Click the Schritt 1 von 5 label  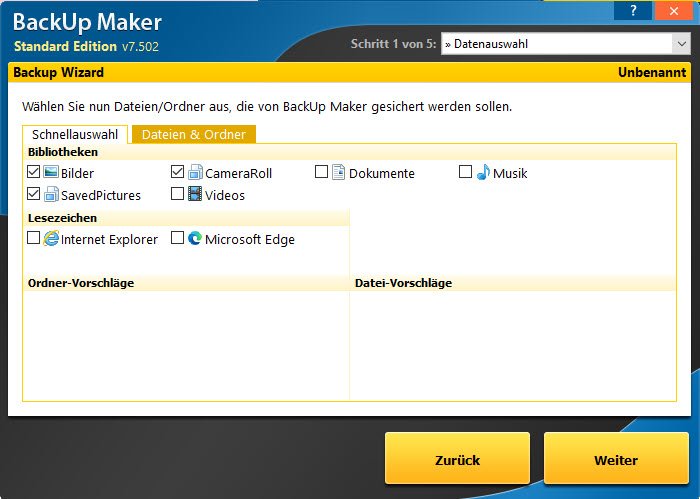point(393,44)
